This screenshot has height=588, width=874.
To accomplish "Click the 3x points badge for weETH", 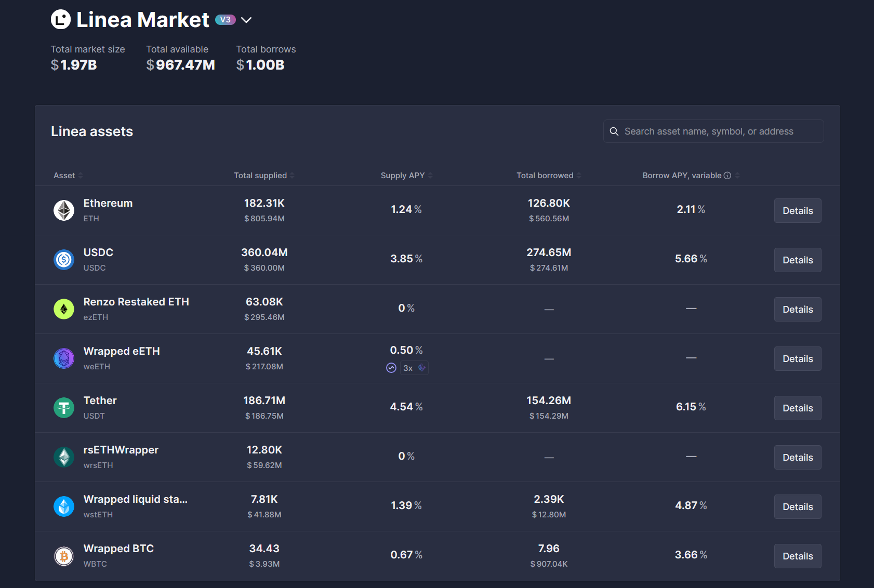I will coord(414,368).
